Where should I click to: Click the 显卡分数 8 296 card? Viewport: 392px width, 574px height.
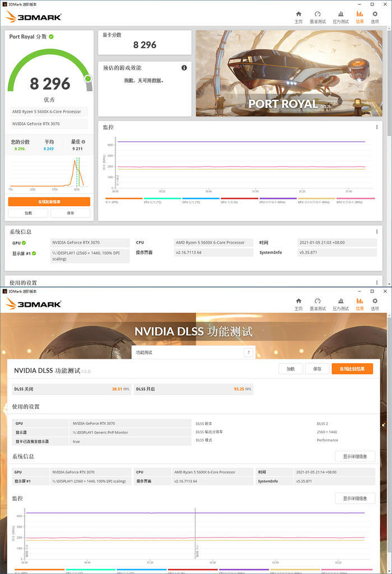click(144, 42)
